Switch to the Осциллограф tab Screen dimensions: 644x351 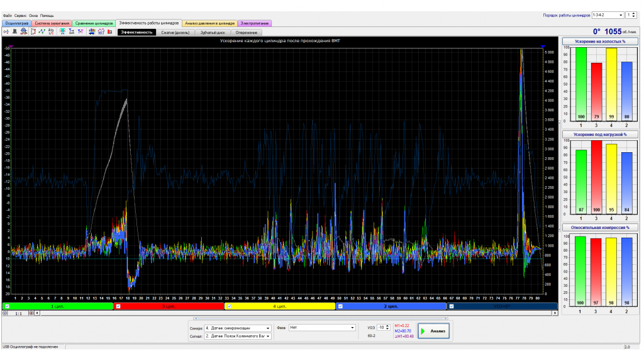(x=17, y=23)
